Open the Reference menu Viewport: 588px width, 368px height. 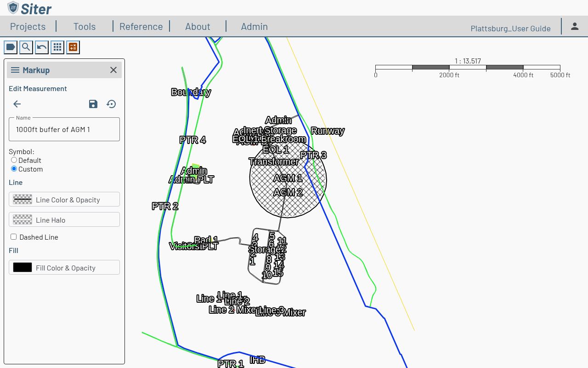pyautogui.click(x=141, y=26)
